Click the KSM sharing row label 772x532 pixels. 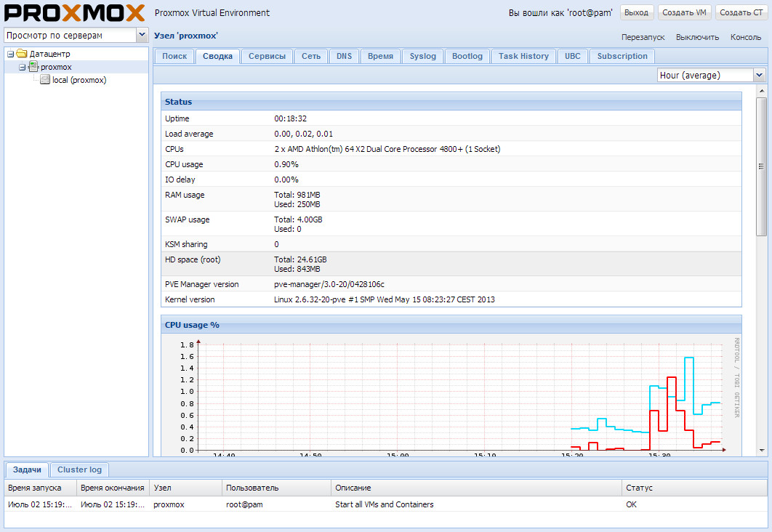tap(186, 244)
